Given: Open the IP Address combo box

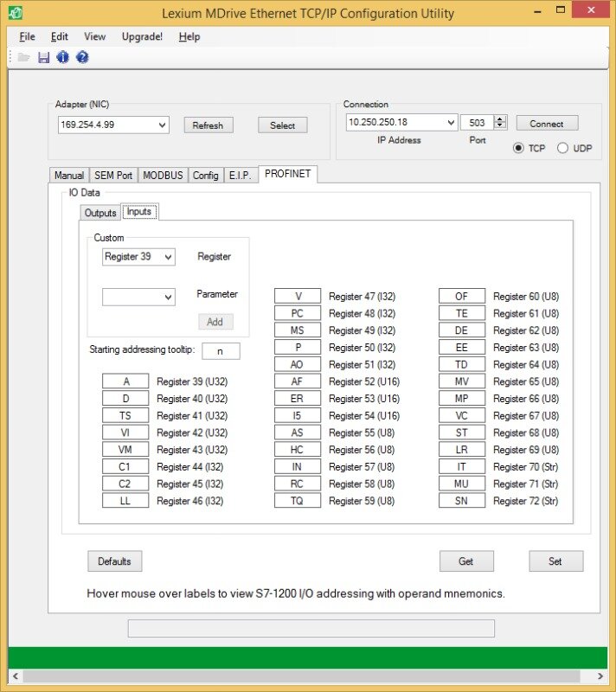Looking at the screenshot, I should click(x=401, y=122).
